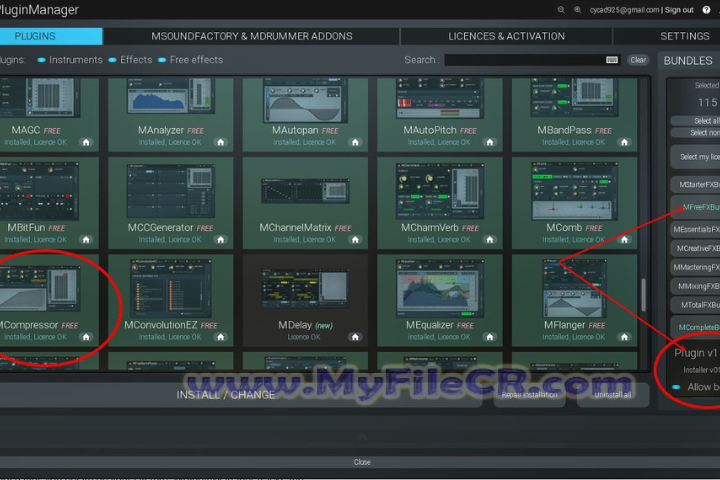Select the MCreativeFXBundle
Viewport: 720px width, 480px height.
click(x=695, y=248)
